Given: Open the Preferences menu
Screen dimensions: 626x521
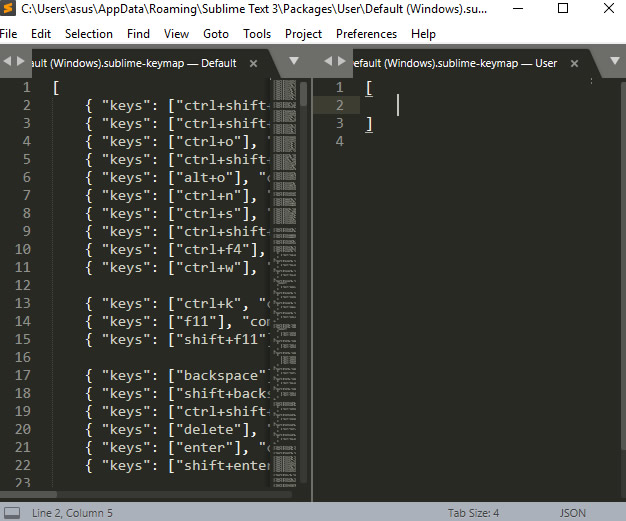Looking at the screenshot, I should (x=366, y=33).
